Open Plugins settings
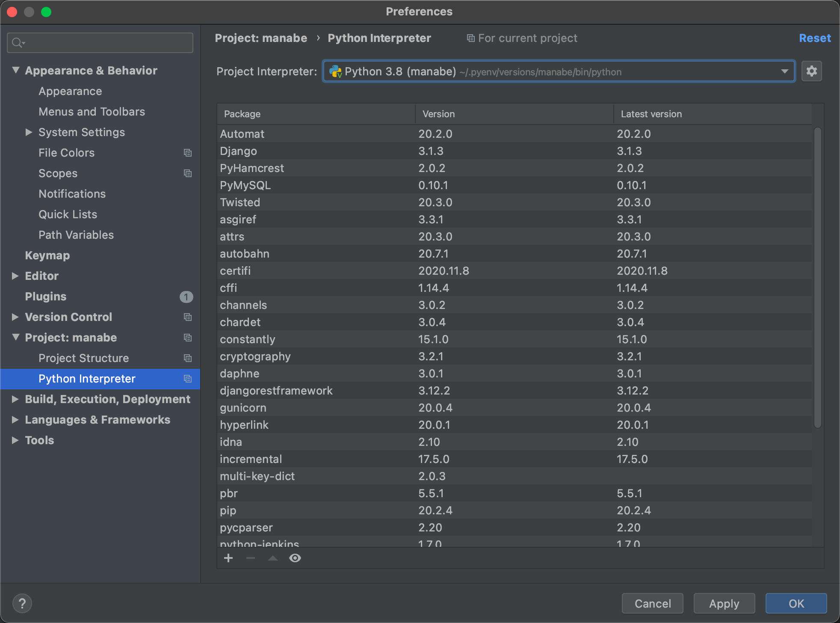Viewport: 840px width, 623px height. pos(45,297)
